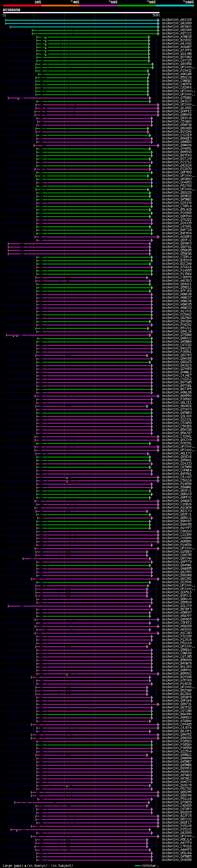Select hit label UniRef100_A8IVZ9
The width and height of the screenshot is (197, 868).
tap(177, 20)
